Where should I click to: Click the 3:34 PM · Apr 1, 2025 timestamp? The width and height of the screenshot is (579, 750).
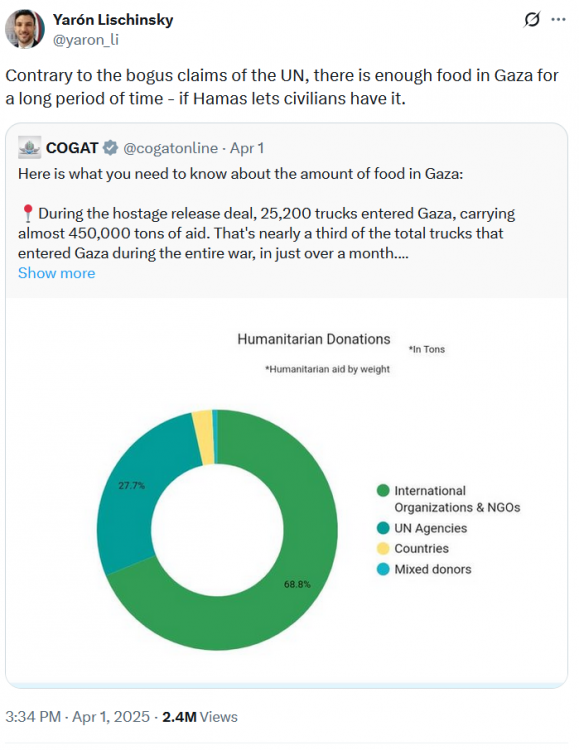point(78,717)
